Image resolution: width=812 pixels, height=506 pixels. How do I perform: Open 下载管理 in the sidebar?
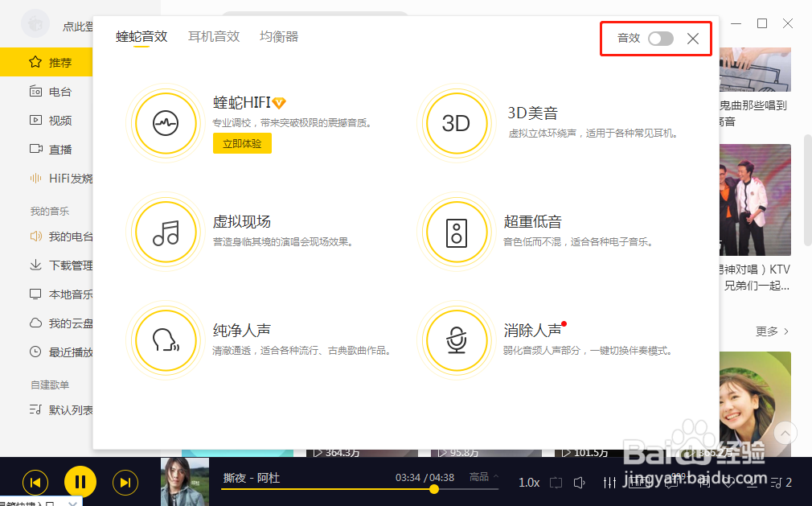[x=47, y=265]
